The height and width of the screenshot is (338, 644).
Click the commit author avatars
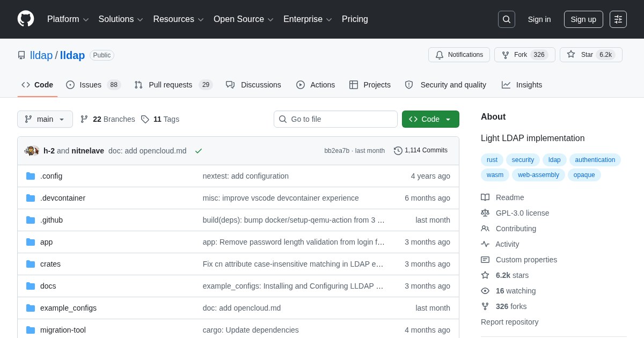[x=32, y=151]
